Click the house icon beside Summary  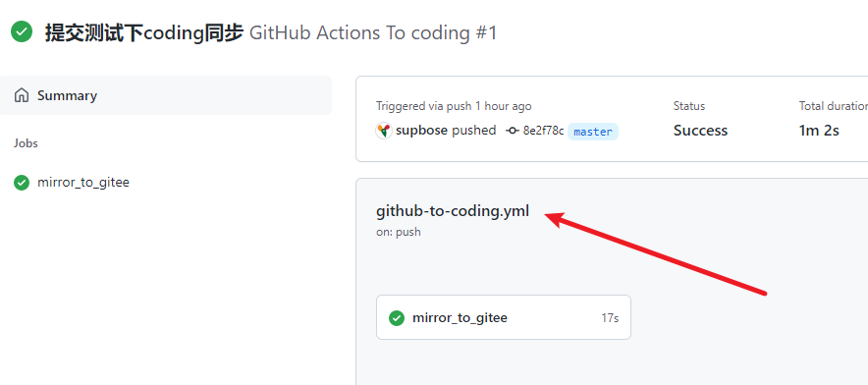(x=22, y=95)
